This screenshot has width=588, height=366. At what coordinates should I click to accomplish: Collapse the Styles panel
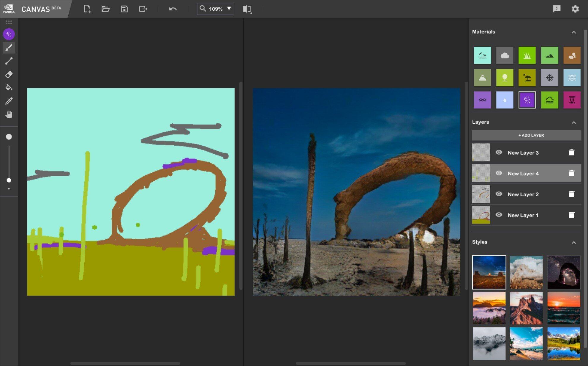point(574,243)
